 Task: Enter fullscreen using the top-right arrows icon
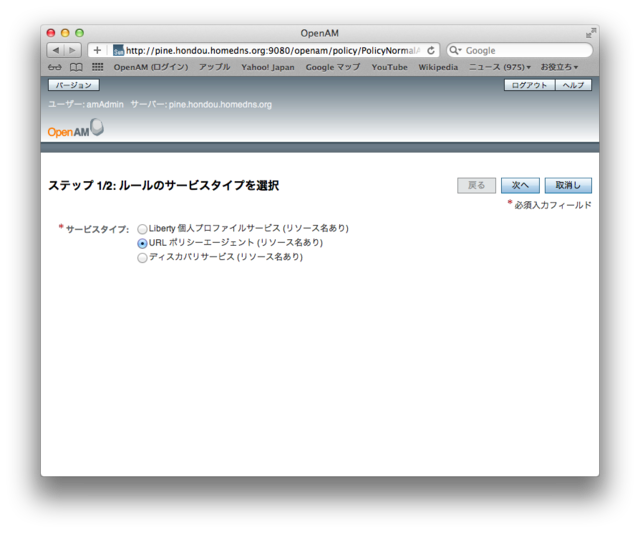590,33
